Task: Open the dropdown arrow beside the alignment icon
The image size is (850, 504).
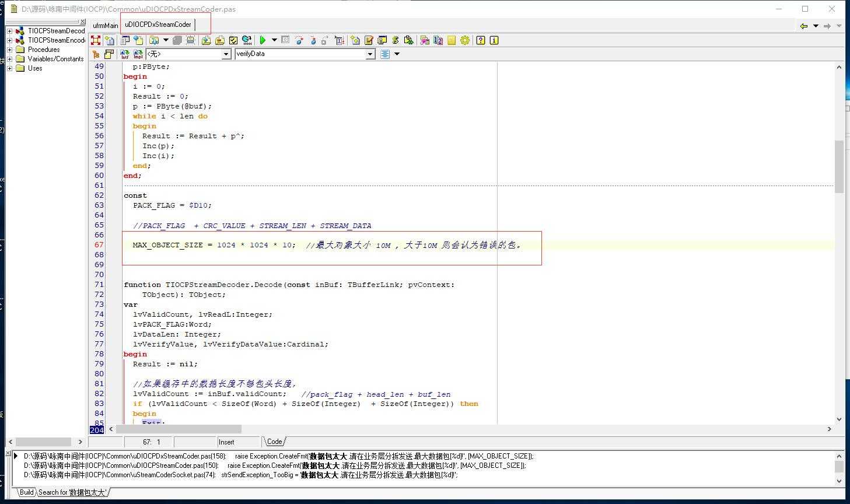Action: point(397,54)
